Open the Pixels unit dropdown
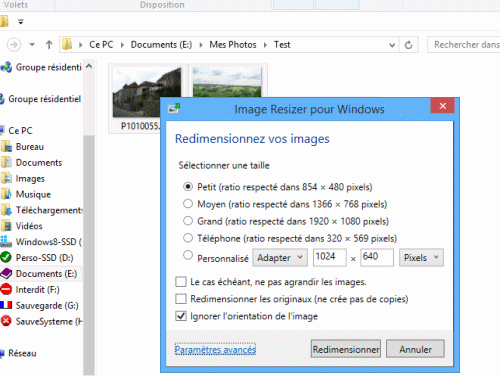 (421, 258)
